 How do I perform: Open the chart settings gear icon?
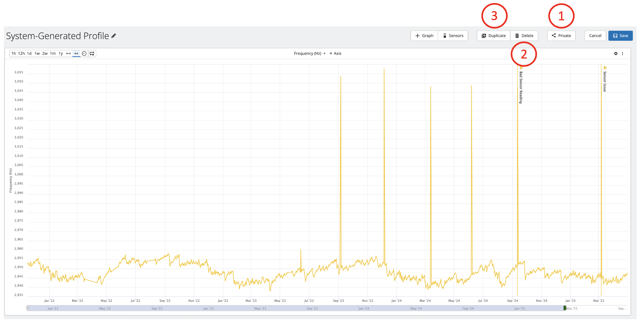616,54
